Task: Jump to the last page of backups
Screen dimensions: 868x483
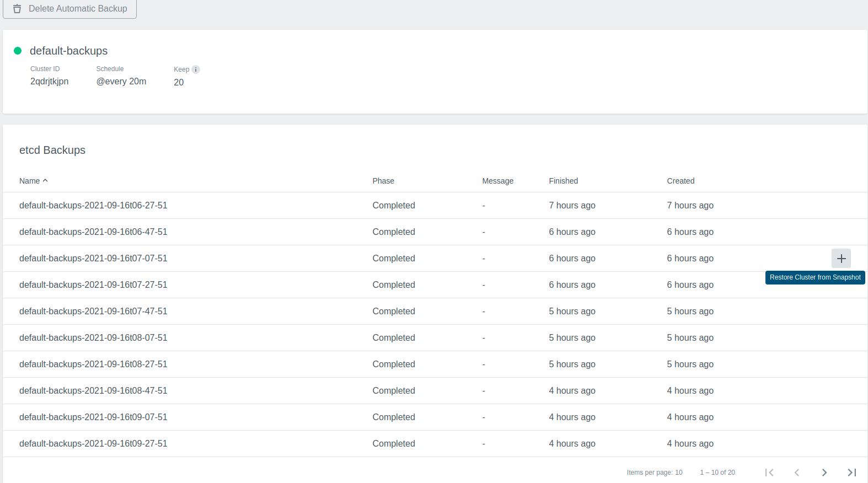Action: (x=852, y=473)
